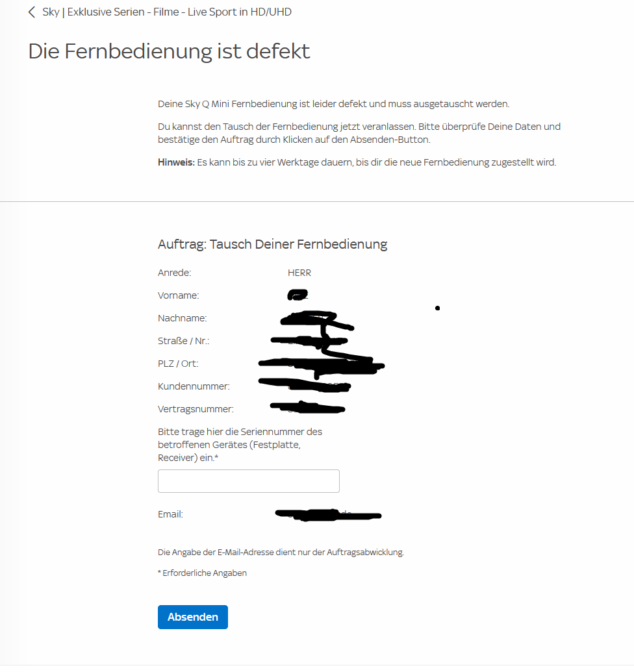The width and height of the screenshot is (634, 672).
Task: Focus the Seriennummer input field
Action: click(x=249, y=481)
